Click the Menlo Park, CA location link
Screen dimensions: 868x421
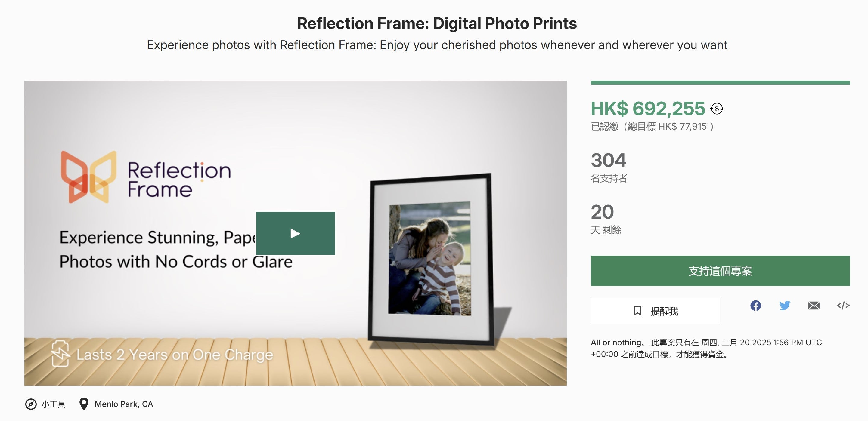pyautogui.click(x=124, y=404)
